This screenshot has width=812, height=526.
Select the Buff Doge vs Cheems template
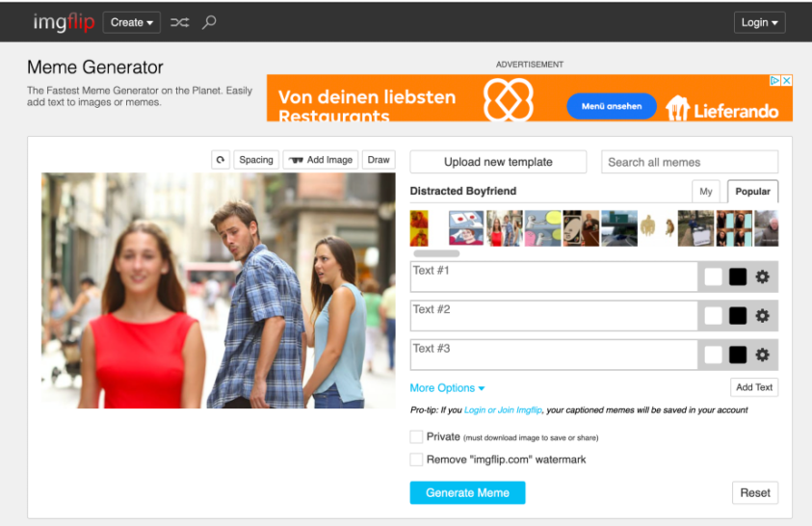(658, 228)
